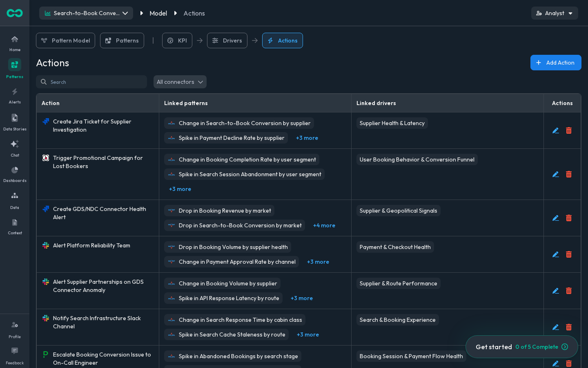Switch to the Pattern Model tab

coord(65,40)
